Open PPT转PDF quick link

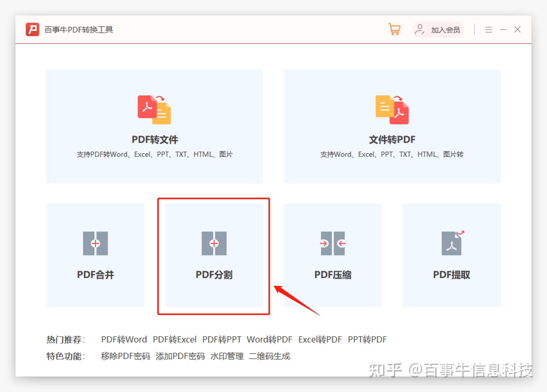pos(367,339)
